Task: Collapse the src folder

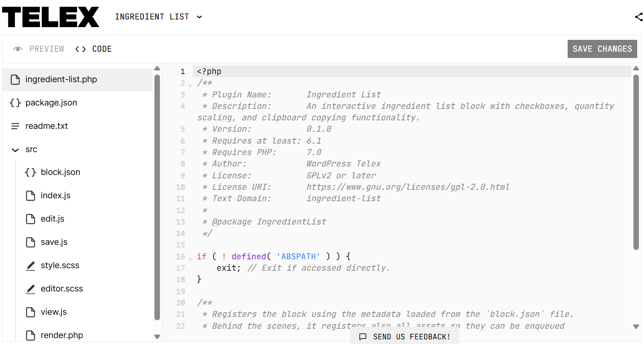Action: tap(16, 150)
